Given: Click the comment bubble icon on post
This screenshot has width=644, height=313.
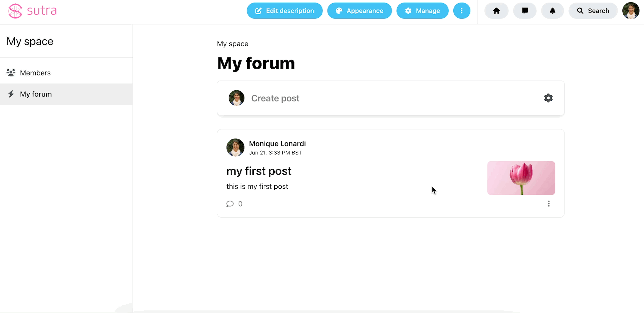Looking at the screenshot, I should (x=230, y=204).
